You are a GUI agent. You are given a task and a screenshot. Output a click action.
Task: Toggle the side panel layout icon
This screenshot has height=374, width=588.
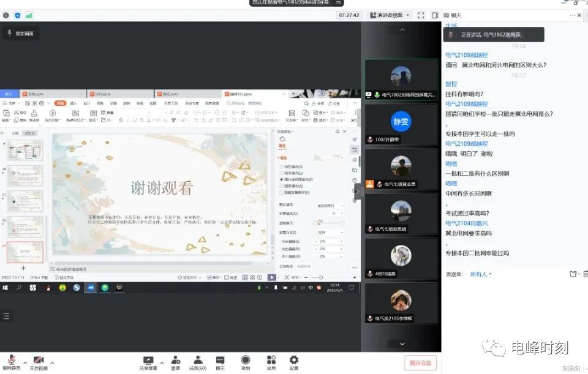pyautogui.click(x=435, y=15)
